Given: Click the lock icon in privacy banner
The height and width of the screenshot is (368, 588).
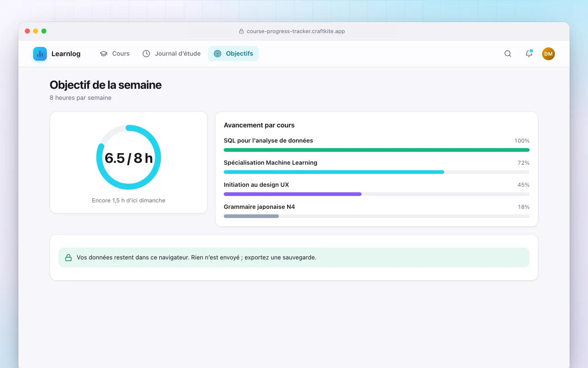Looking at the screenshot, I should tap(68, 258).
